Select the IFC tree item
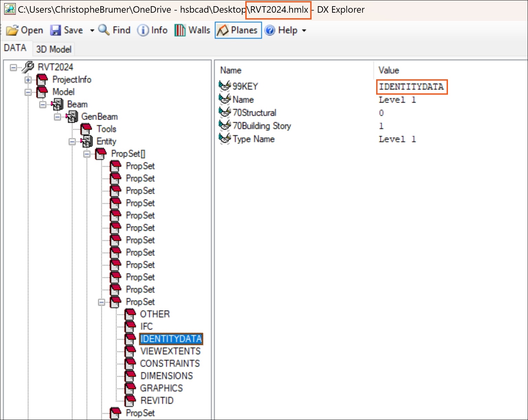 (147, 327)
